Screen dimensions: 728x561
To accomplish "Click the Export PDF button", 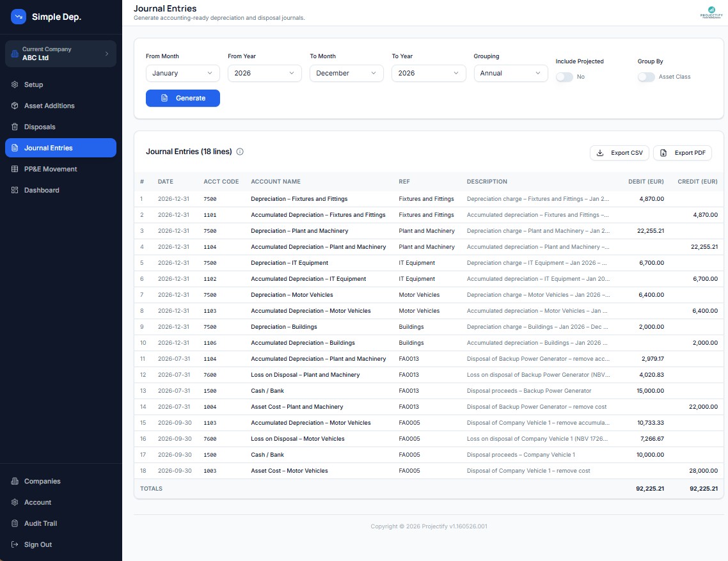I will point(683,153).
